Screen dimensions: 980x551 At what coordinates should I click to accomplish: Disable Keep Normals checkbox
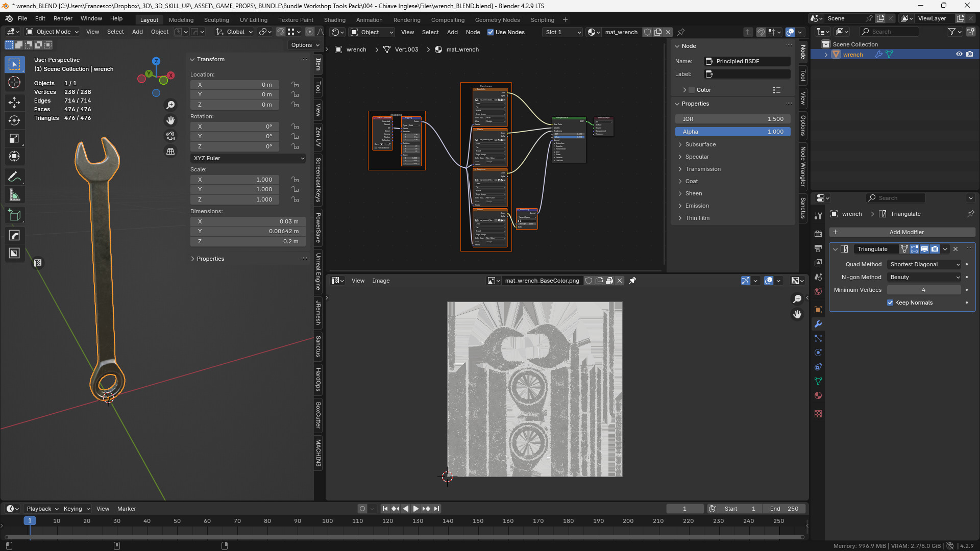tap(890, 303)
